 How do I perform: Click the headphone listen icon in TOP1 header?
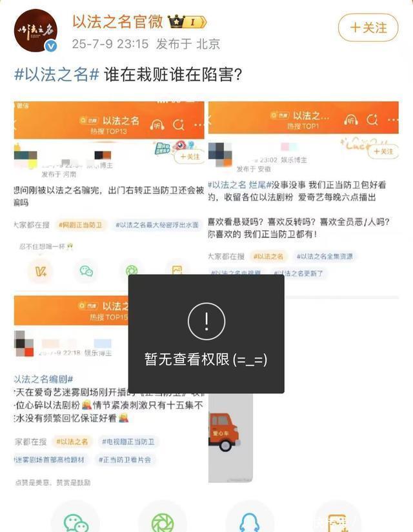click(x=351, y=120)
